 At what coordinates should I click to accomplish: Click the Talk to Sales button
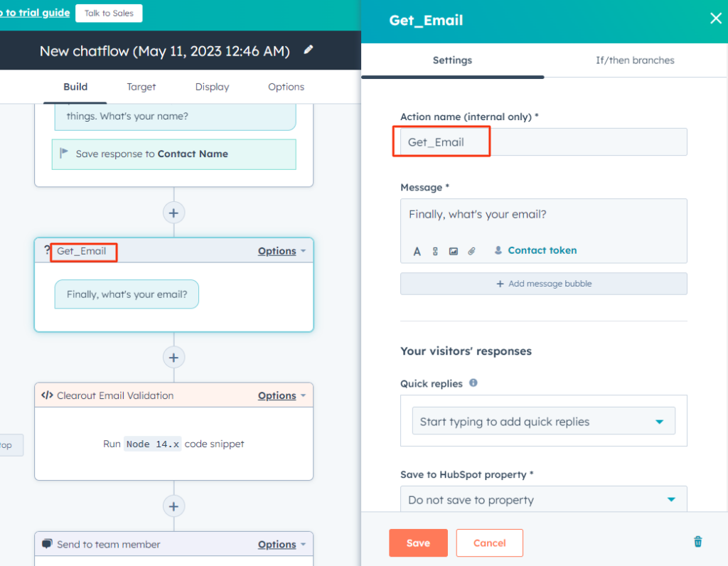tap(108, 13)
